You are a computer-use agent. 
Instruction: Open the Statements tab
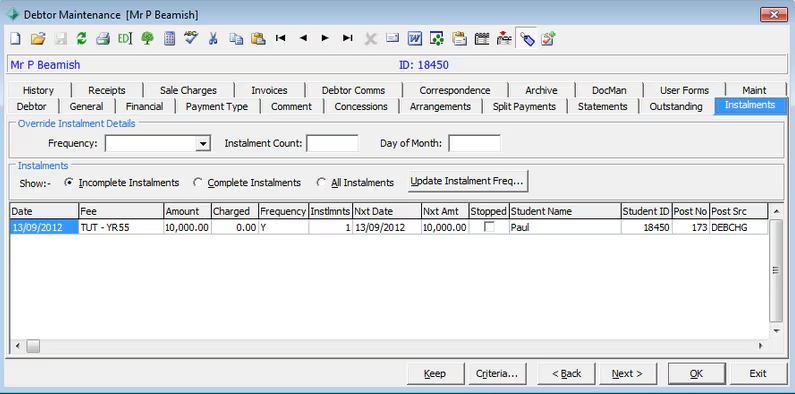[602, 106]
